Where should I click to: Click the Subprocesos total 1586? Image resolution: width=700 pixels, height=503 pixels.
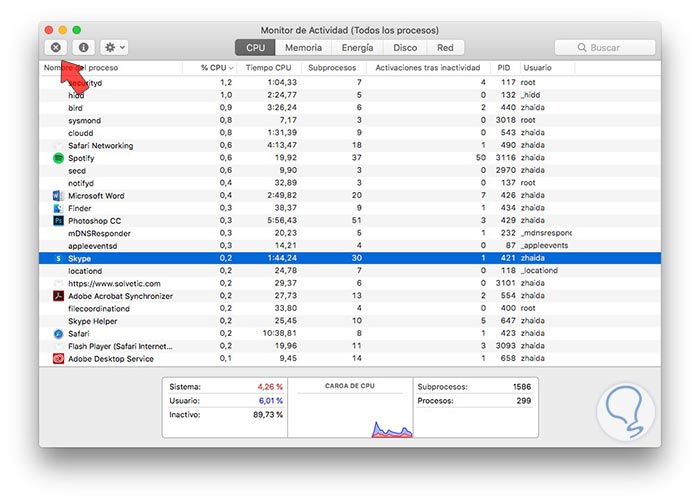pyautogui.click(x=521, y=387)
